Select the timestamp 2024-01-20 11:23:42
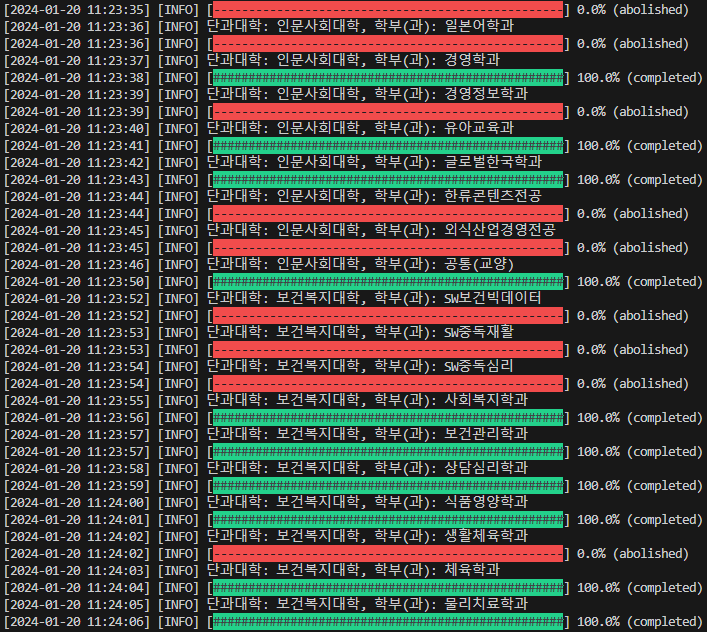 [77, 163]
